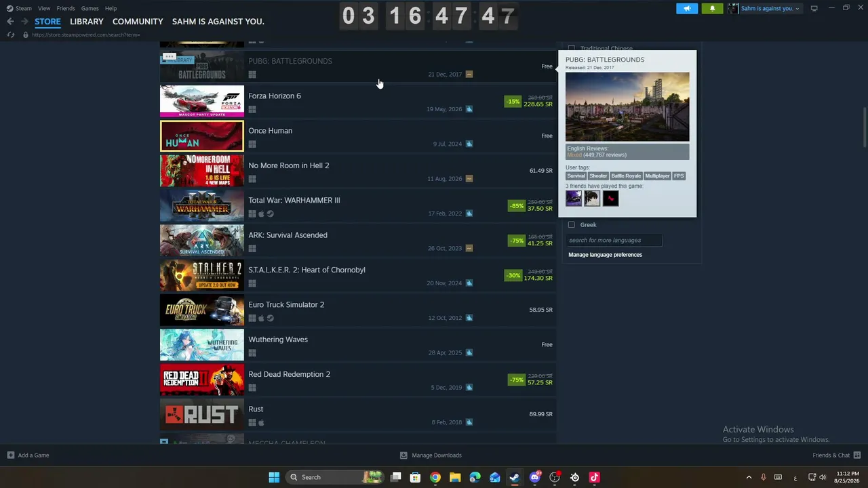Switch to the STORE tab

47,22
